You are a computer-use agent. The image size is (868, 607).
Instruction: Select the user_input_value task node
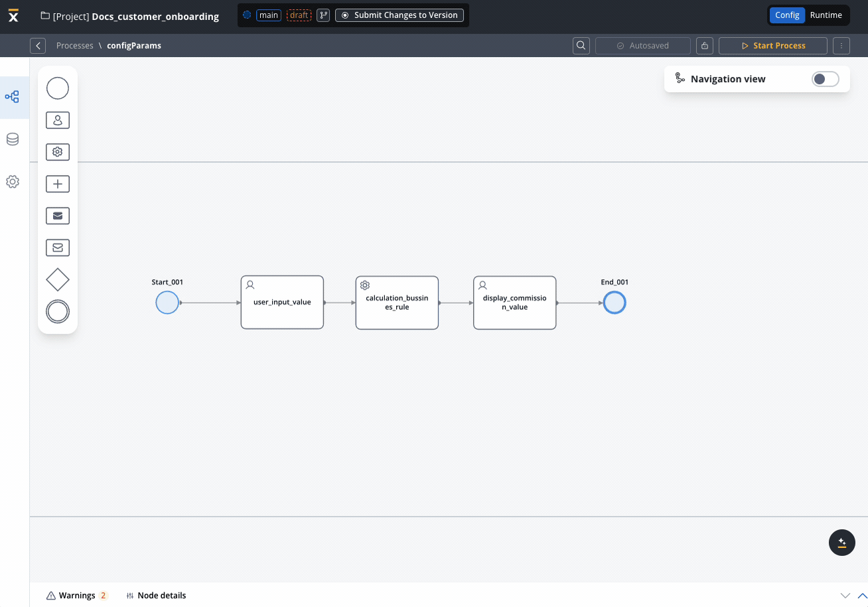(282, 303)
